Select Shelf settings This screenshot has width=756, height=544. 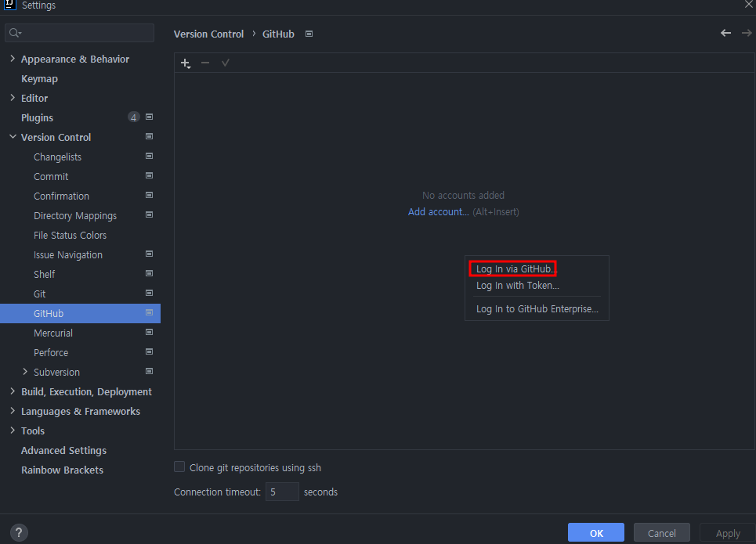pos(45,274)
